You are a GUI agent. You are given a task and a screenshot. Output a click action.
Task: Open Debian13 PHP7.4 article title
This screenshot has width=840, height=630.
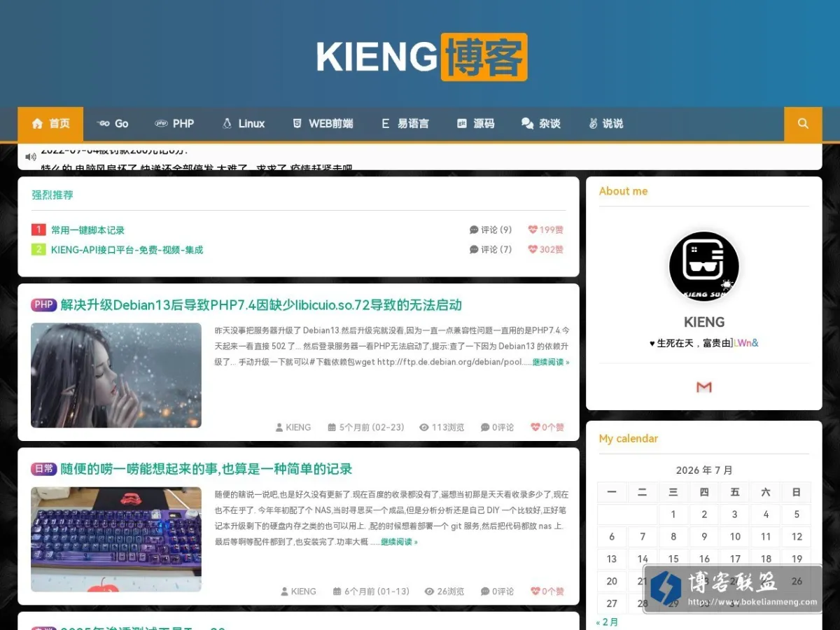(x=261, y=305)
